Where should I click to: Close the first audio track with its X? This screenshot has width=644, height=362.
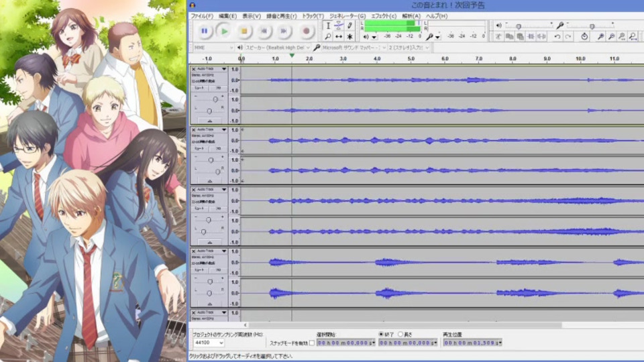coord(193,69)
